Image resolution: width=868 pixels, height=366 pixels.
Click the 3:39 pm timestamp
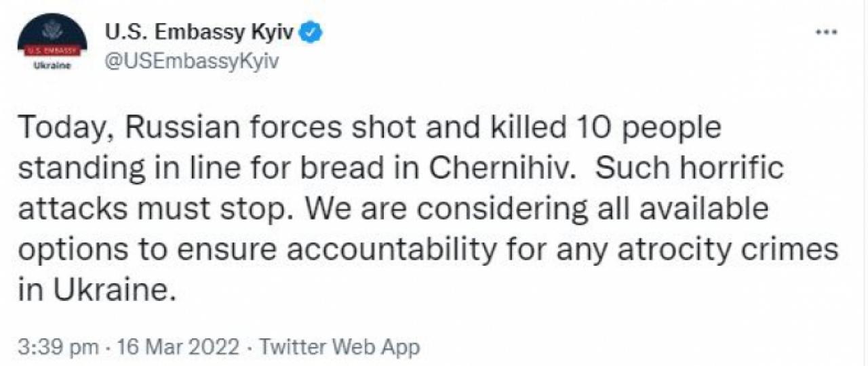click(x=59, y=348)
